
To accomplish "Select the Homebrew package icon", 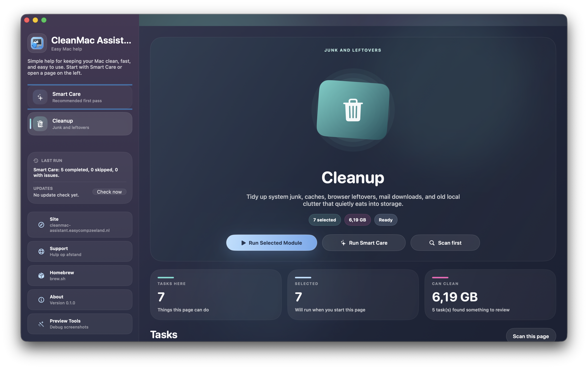I will click(x=41, y=275).
